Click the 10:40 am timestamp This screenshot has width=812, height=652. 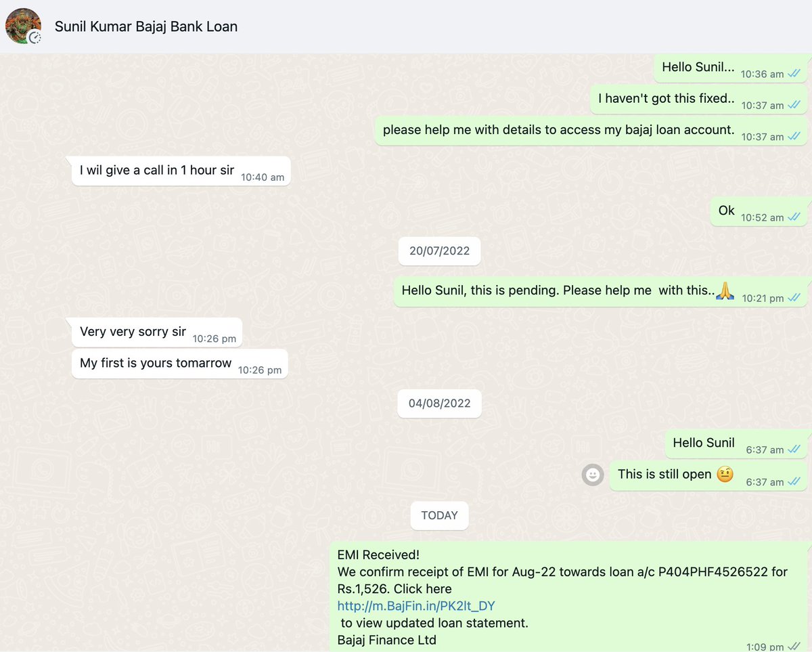pyautogui.click(x=263, y=177)
